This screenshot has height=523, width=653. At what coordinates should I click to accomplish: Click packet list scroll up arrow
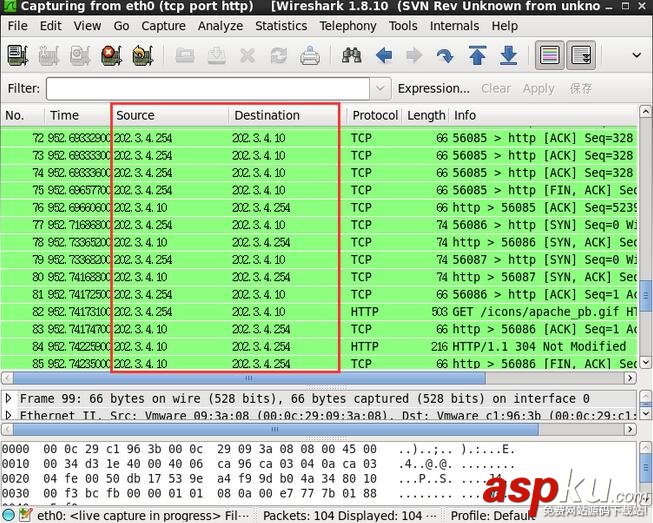(x=645, y=112)
